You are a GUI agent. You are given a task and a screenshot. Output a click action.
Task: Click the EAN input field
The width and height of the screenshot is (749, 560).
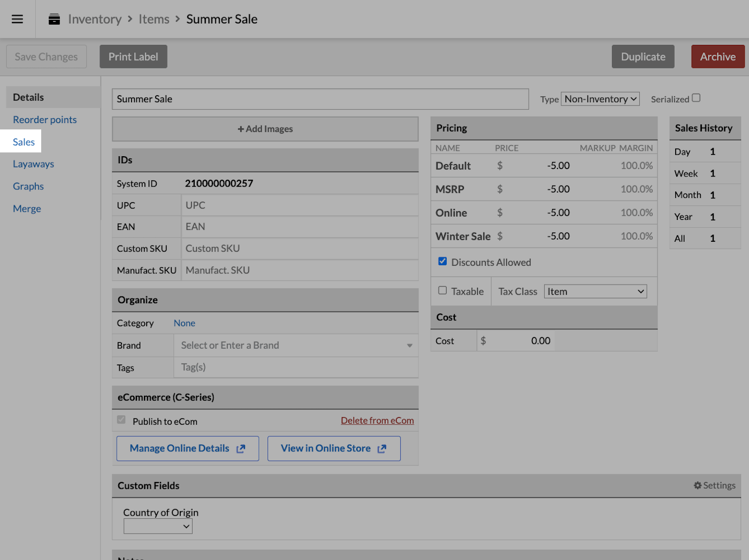click(x=300, y=227)
